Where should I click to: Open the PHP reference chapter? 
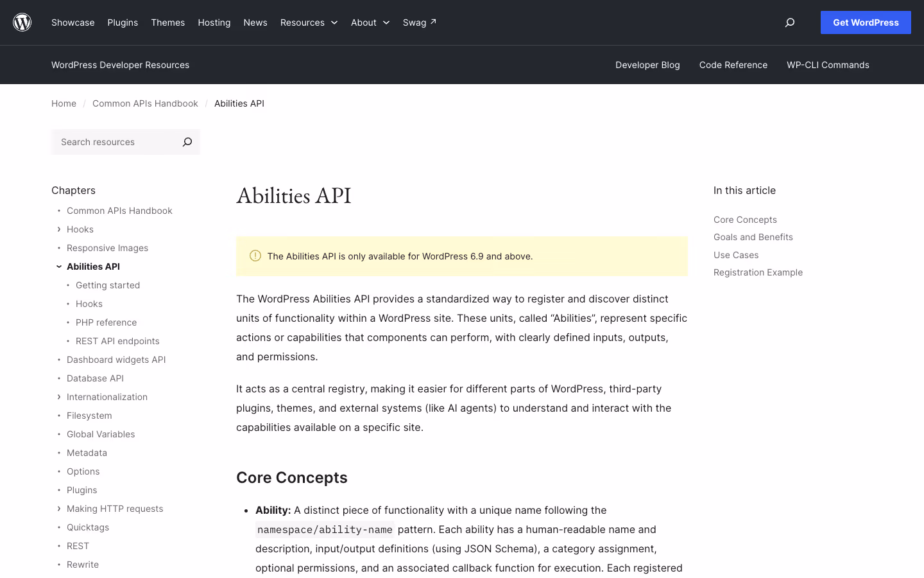pyautogui.click(x=106, y=322)
